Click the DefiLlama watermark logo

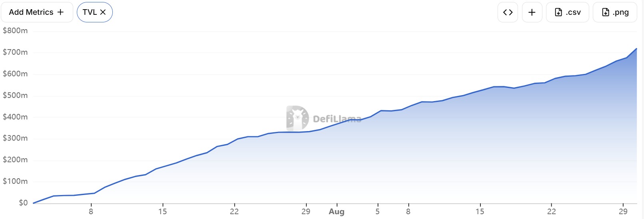coord(298,118)
